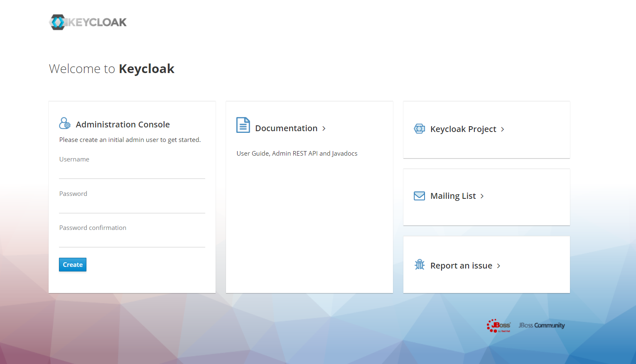Image resolution: width=636 pixels, height=364 pixels.
Task: Click the chevron next to Mailing List
Action: pos(482,196)
